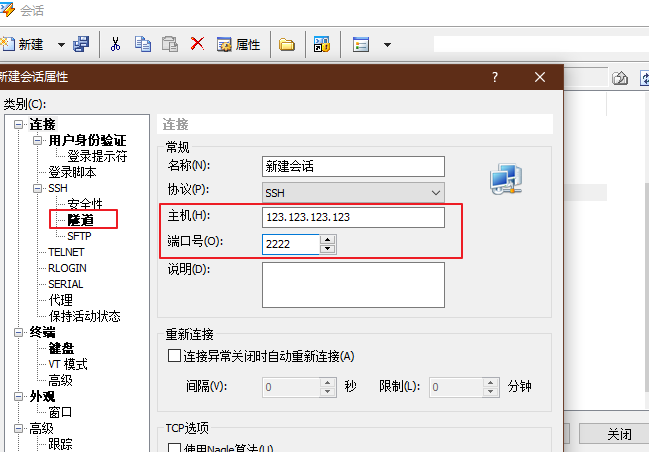The height and width of the screenshot is (452, 649).
Task: Toggle the 使用Nagle算法 checkbox
Action: click(x=174, y=448)
